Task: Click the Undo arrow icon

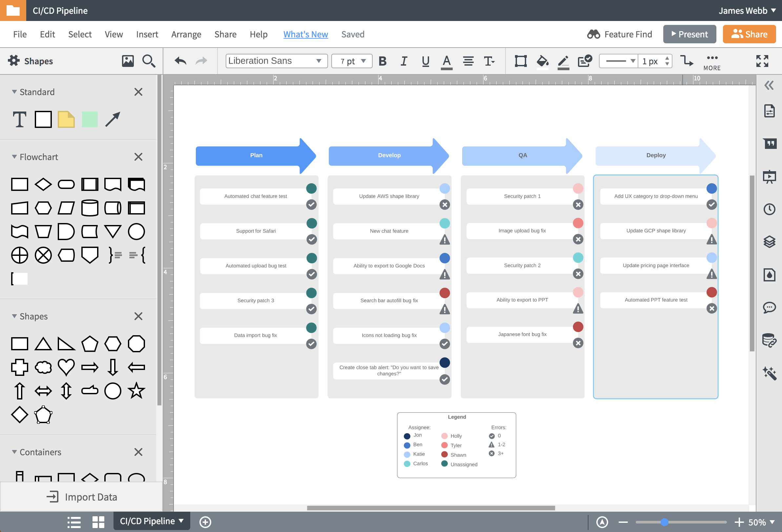Action: point(180,61)
